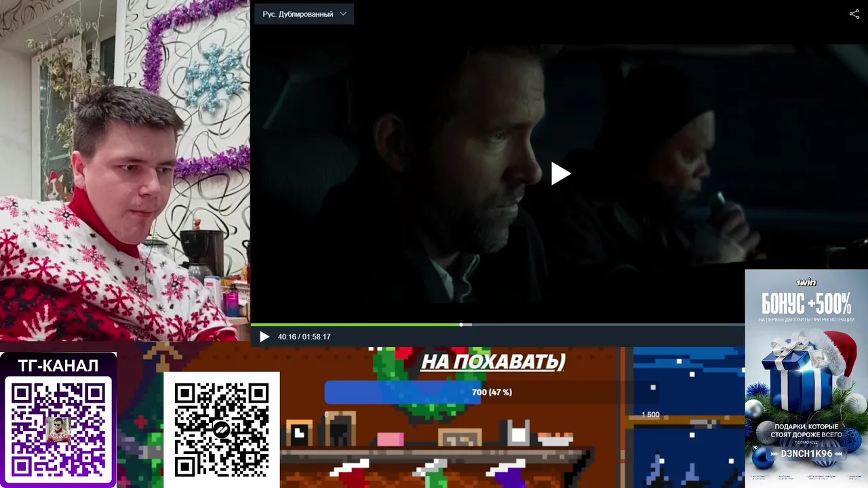Click the НА ПОХАВАТЬ) goal title
Image resolution: width=868 pixels, height=488 pixels.
tap(493, 362)
